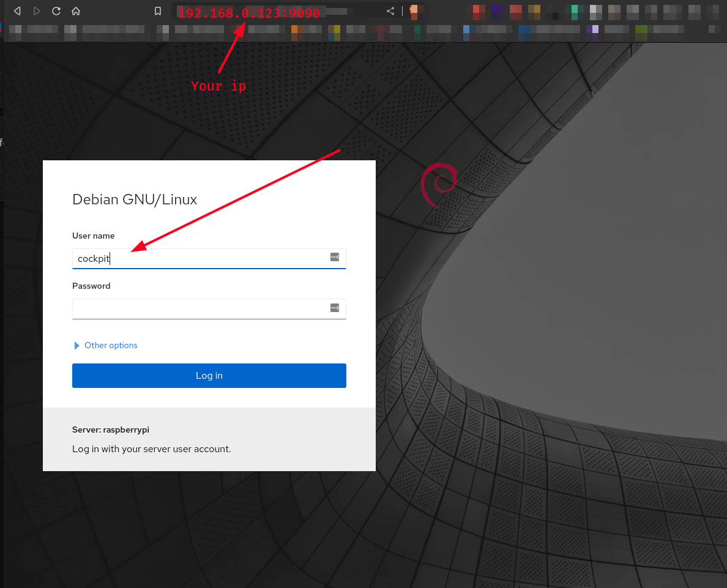
Task: Click into the Password input field
Action: coord(202,308)
